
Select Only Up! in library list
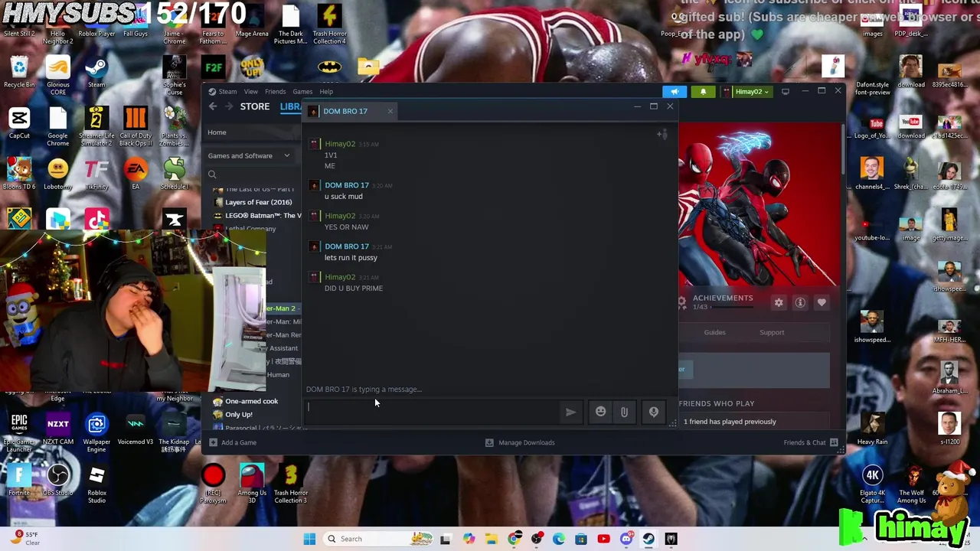tap(233, 414)
